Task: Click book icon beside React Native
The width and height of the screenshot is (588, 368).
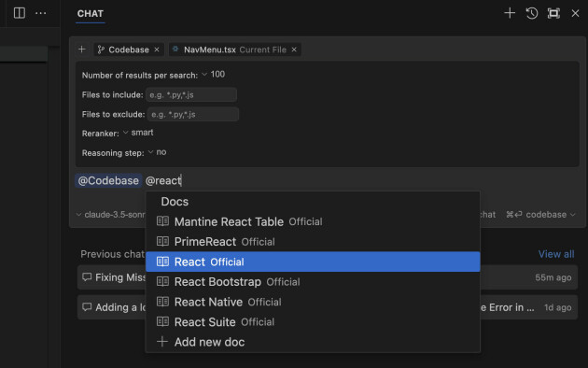Action: pyautogui.click(x=162, y=302)
